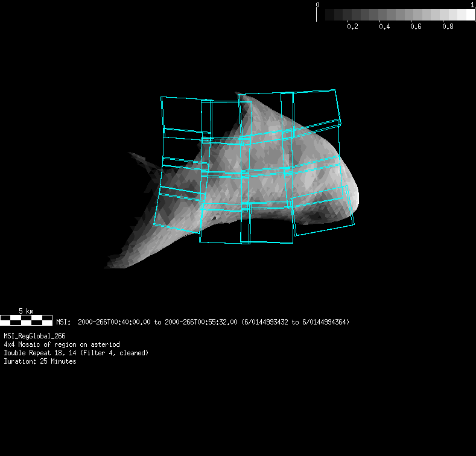The width and height of the screenshot is (476, 456).
Task: Click the "Duration: 25 Minutes" text
Action: click(40, 361)
